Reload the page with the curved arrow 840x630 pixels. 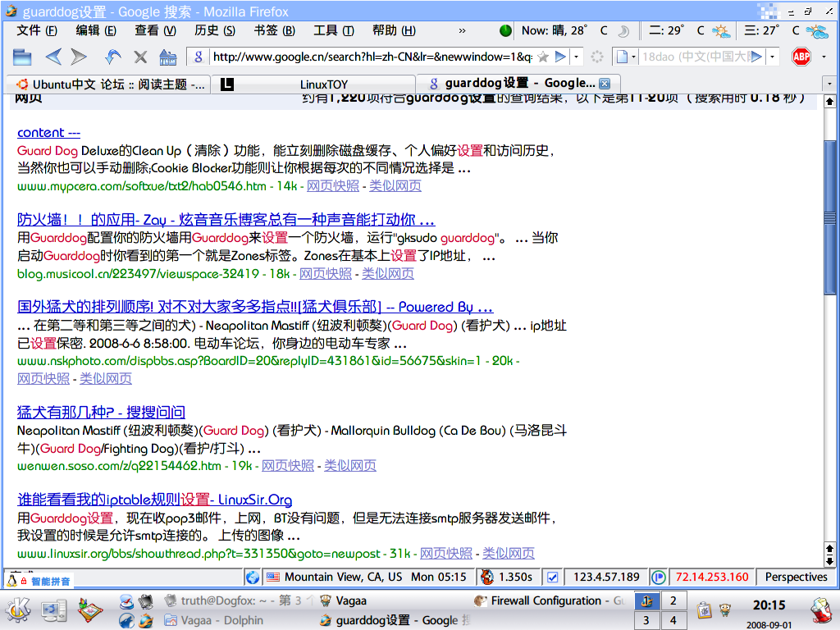coord(112,57)
